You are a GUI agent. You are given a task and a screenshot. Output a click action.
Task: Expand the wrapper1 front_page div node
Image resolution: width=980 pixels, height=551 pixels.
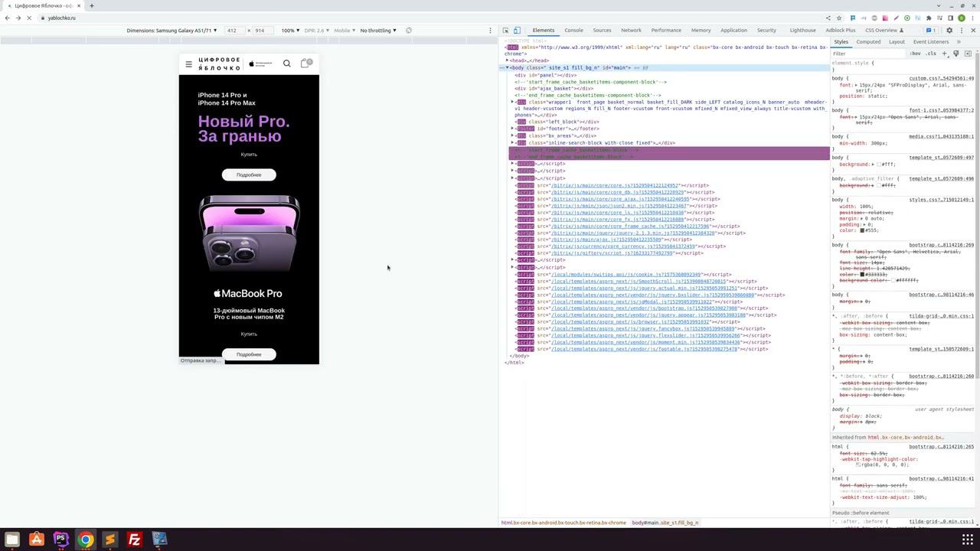pyautogui.click(x=513, y=102)
